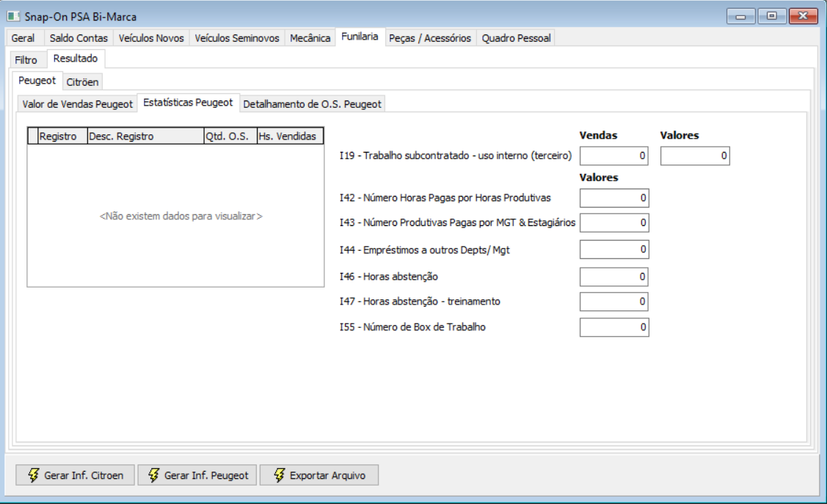827x504 pixels.
Task: Switch to Mecânica tab
Action: click(x=310, y=38)
